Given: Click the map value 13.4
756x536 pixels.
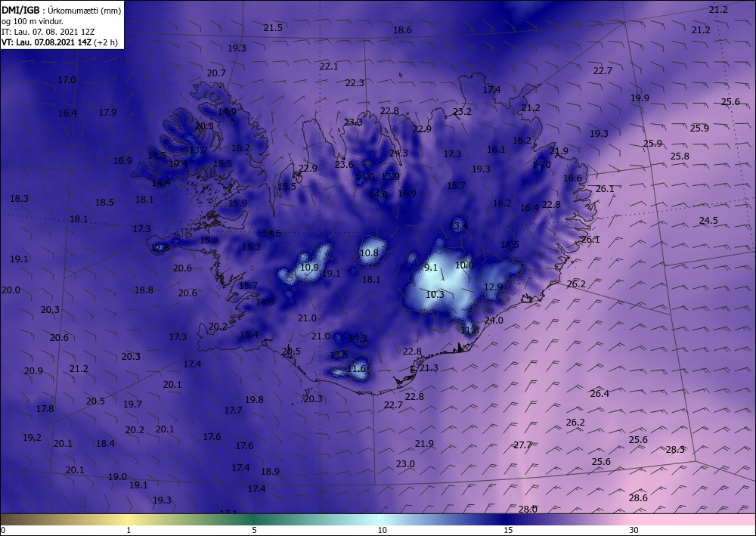Looking at the screenshot, I should pyautogui.click(x=458, y=225).
